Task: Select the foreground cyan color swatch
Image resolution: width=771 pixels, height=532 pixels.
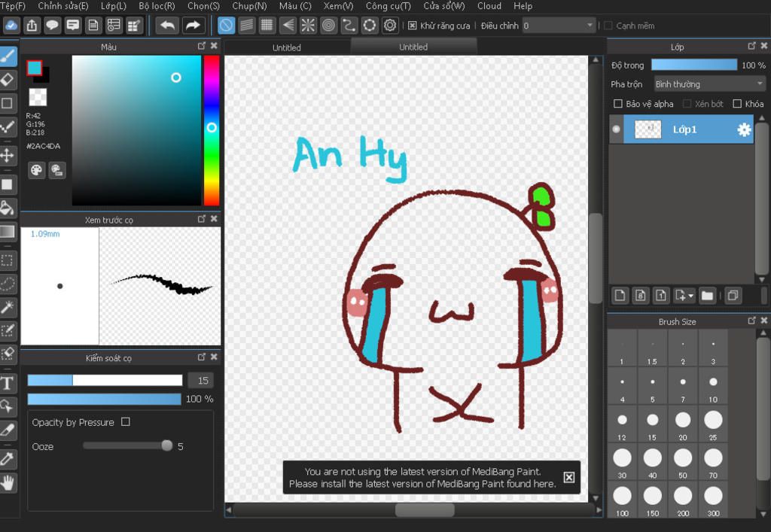Action: (34, 68)
